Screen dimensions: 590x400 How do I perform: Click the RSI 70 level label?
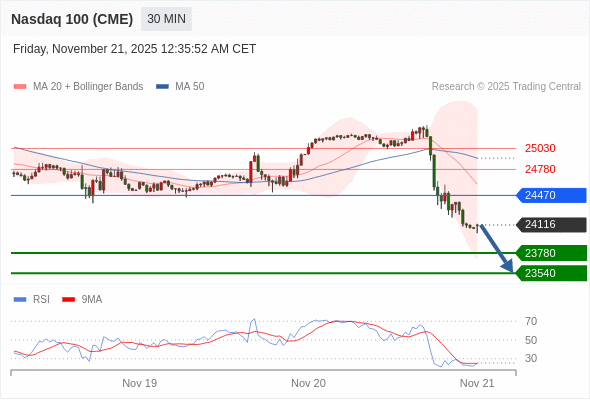tap(531, 321)
